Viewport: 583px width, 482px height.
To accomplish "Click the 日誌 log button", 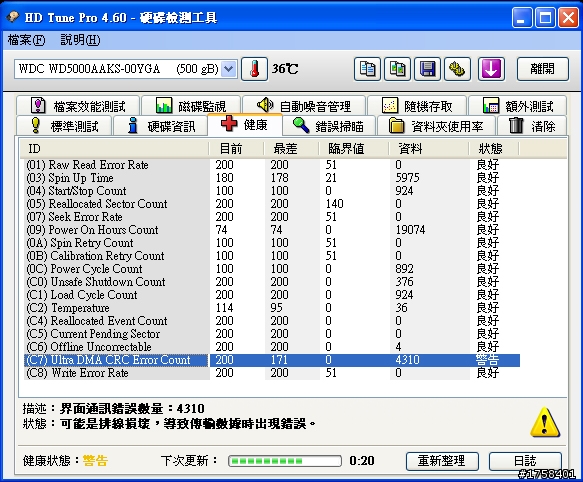I will [x=525, y=461].
